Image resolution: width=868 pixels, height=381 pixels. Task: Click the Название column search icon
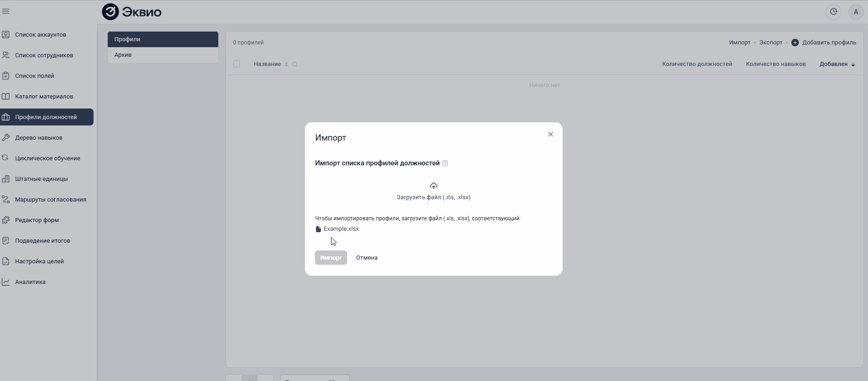295,65
